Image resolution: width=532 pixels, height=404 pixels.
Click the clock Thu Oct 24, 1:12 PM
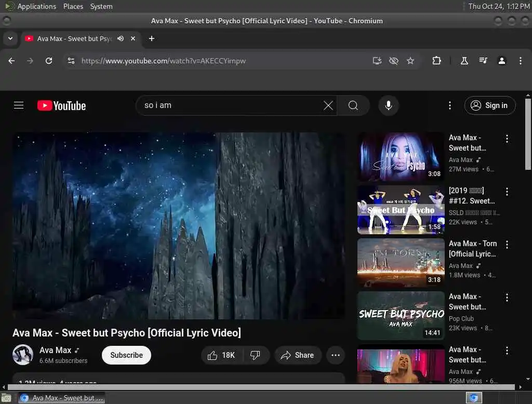point(499,6)
